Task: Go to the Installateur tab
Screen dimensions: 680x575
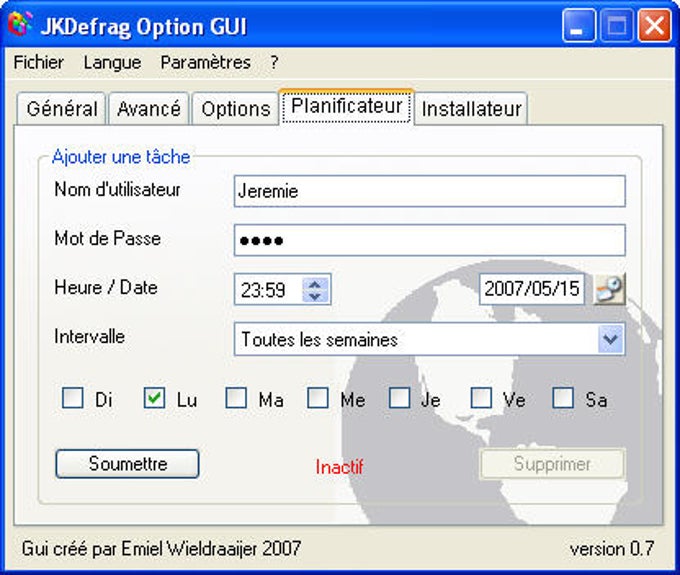Action: [x=471, y=108]
